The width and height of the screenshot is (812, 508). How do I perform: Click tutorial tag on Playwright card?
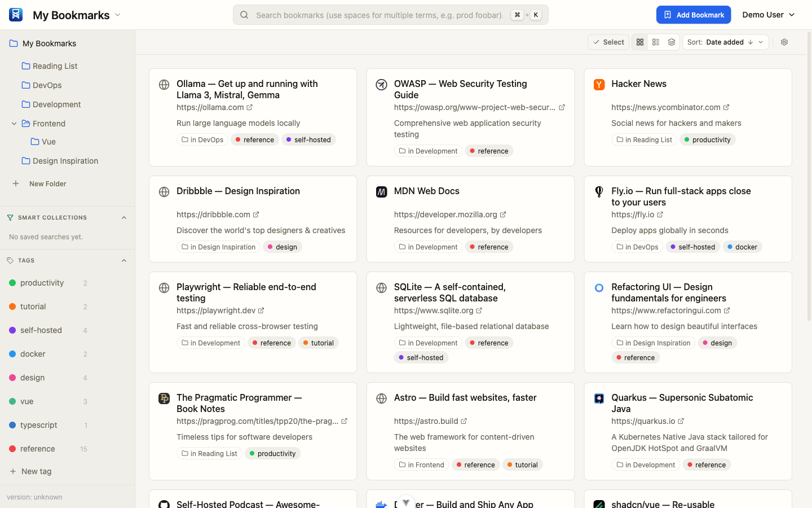tap(318, 343)
